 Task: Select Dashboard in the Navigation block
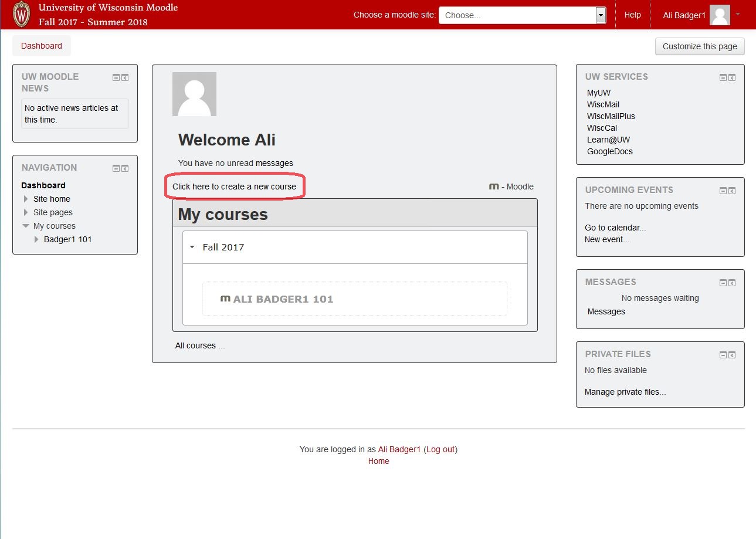pos(43,185)
